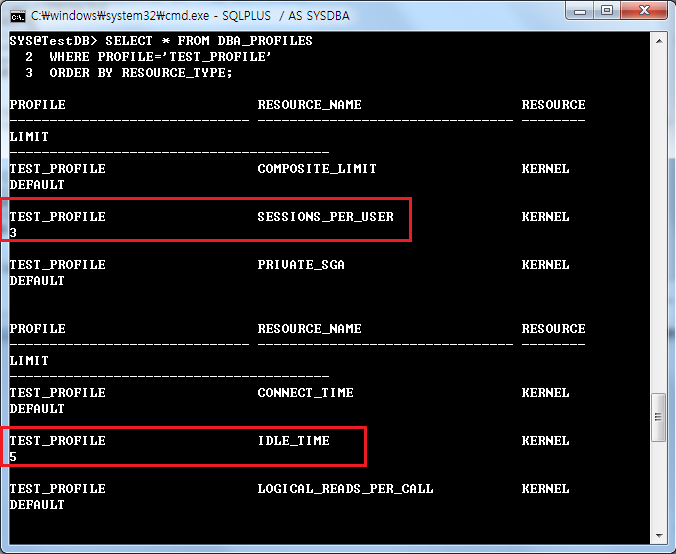Click the scrollbar up arrow
The height and width of the screenshot is (554, 676).
click(x=659, y=41)
